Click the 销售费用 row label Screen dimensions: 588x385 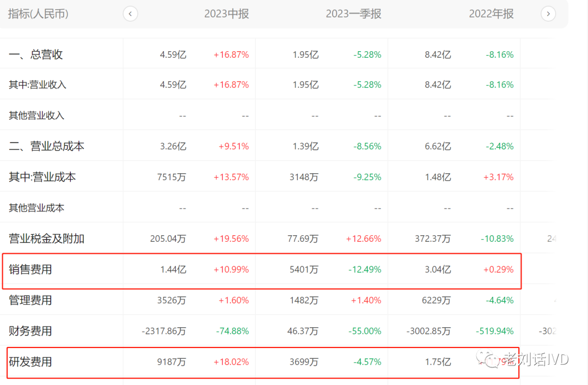pos(30,270)
